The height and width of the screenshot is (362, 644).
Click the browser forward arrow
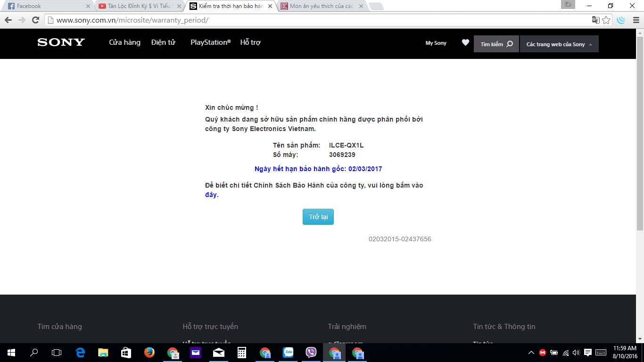tap(22, 20)
